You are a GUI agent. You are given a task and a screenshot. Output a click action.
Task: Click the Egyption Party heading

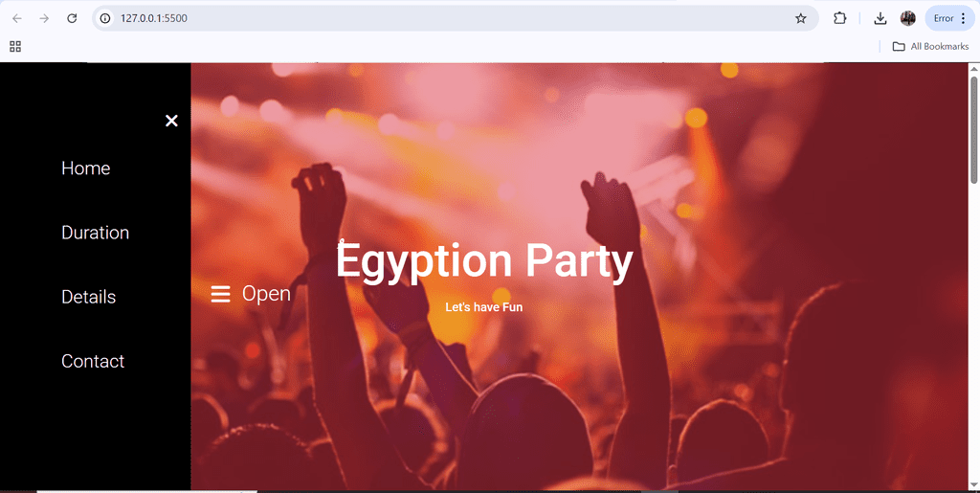[484, 261]
